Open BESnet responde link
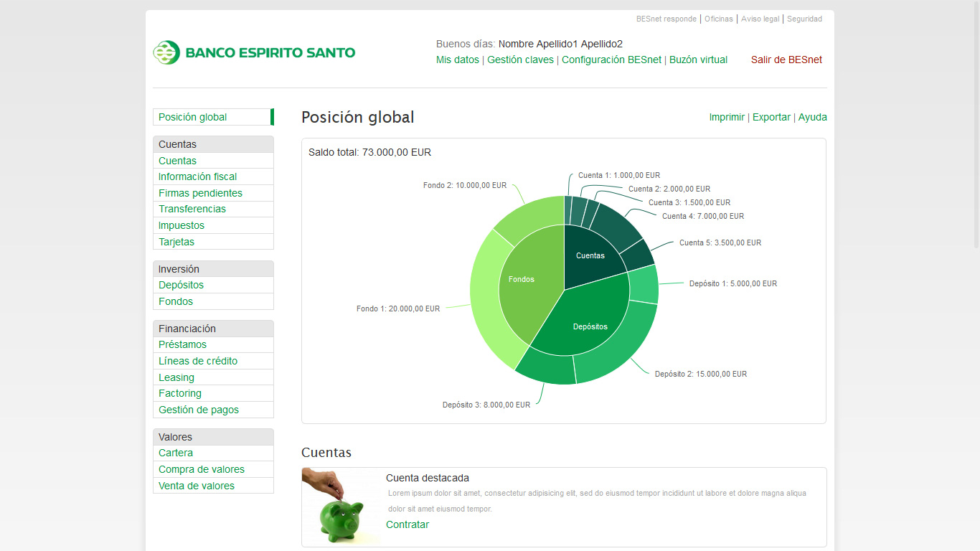 pos(666,19)
